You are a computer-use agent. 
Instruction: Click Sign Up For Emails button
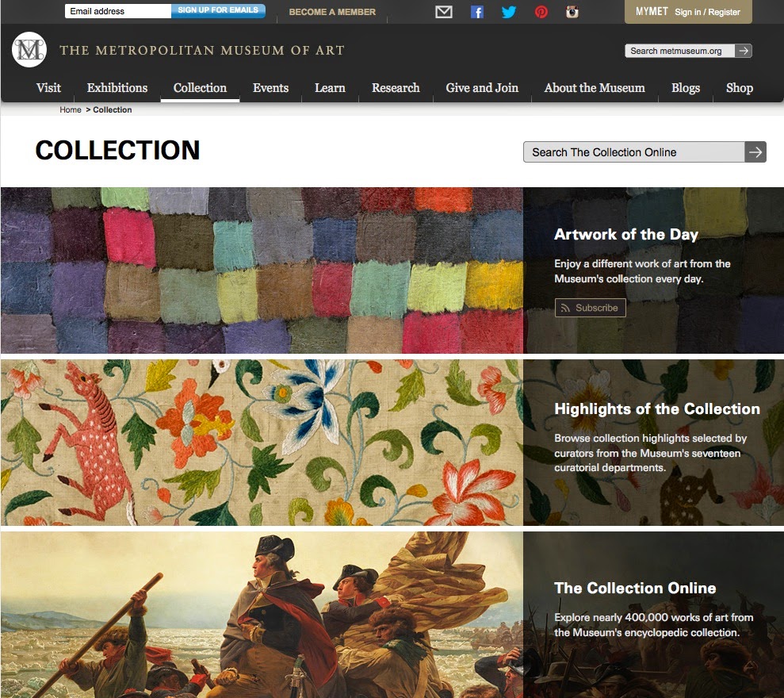[218, 10]
